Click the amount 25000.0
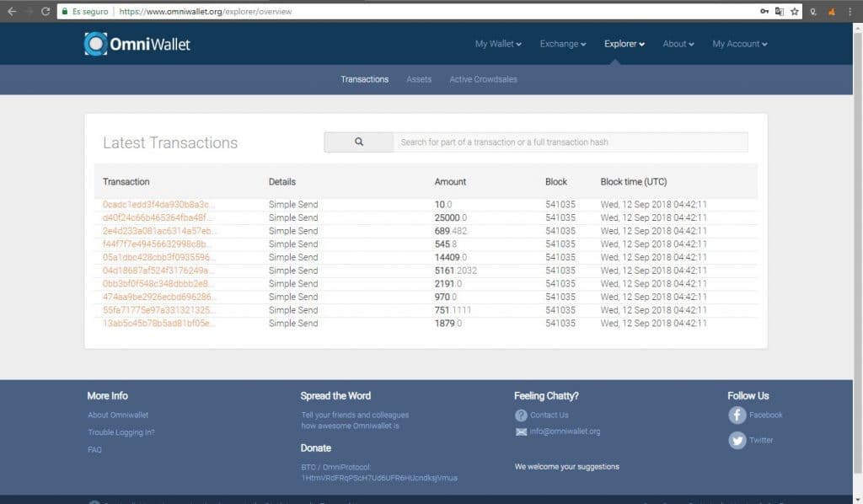Image resolution: width=863 pixels, height=504 pixels. (451, 217)
